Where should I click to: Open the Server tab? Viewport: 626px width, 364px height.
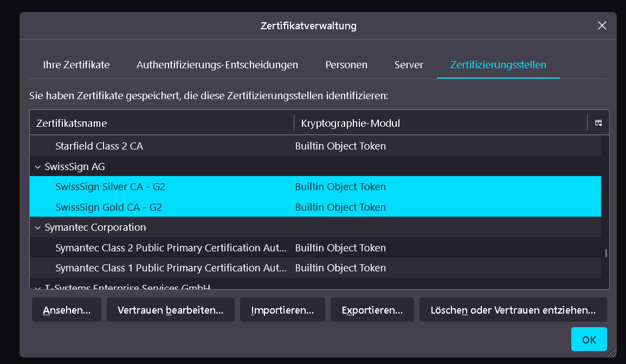coord(409,65)
